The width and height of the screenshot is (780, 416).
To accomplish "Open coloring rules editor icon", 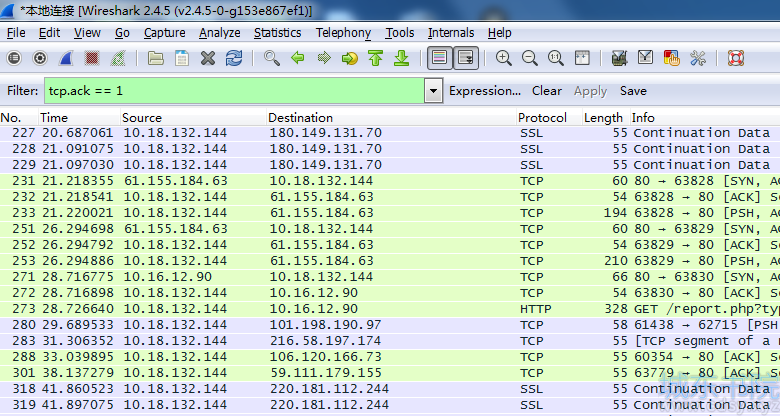I will 672,58.
